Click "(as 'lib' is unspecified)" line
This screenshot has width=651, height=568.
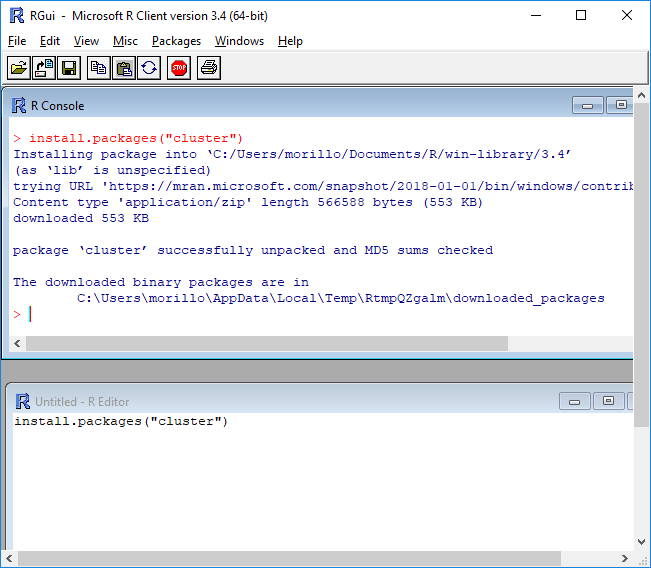113,170
